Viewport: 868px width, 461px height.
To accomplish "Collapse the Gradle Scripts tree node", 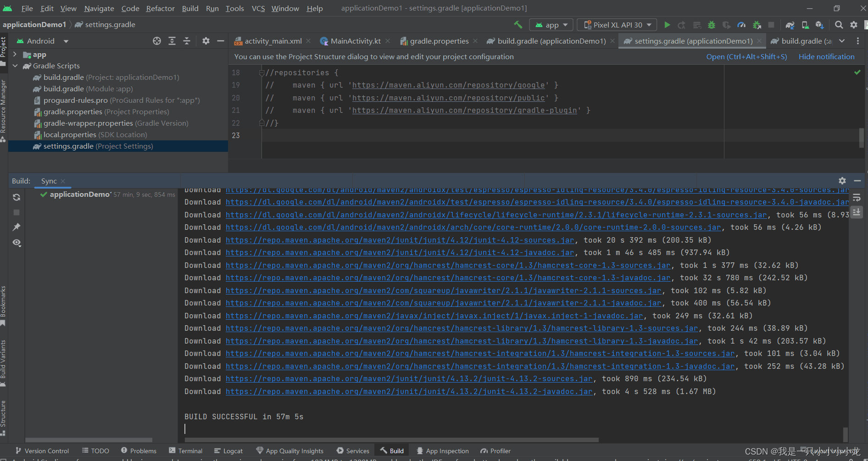I will point(15,66).
